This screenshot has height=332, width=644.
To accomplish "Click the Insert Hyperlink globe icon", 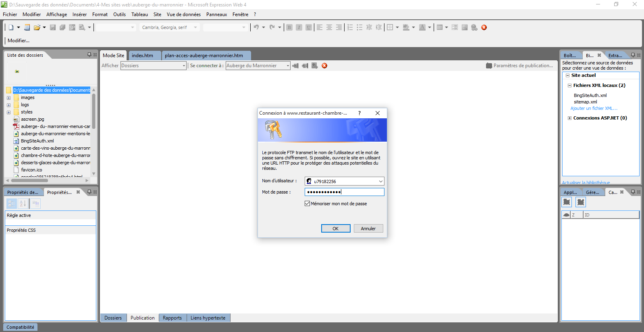I will tap(474, 27).
